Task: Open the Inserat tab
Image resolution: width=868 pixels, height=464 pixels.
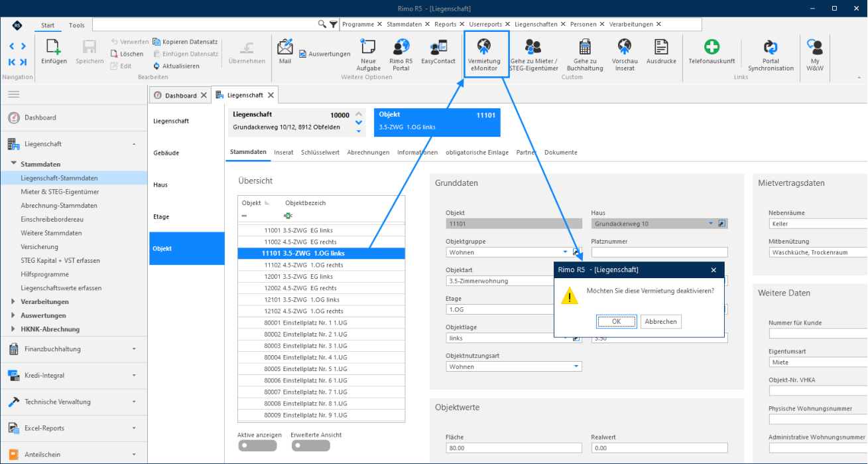Action: coord(284,153)
